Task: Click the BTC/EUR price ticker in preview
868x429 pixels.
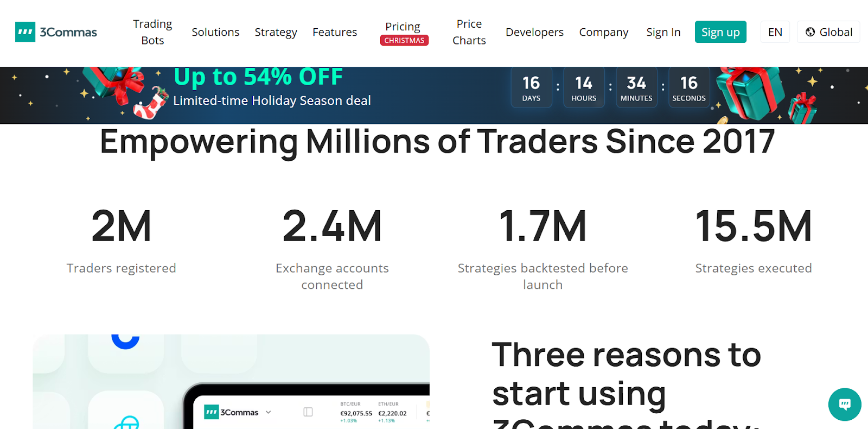Action: coord(356,413)
